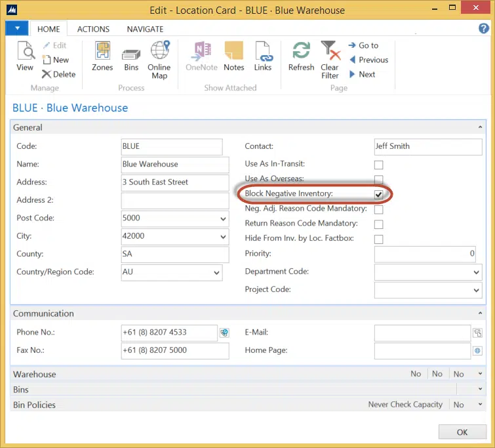
Task: Click Go to in the Page group
Action: 363,45
